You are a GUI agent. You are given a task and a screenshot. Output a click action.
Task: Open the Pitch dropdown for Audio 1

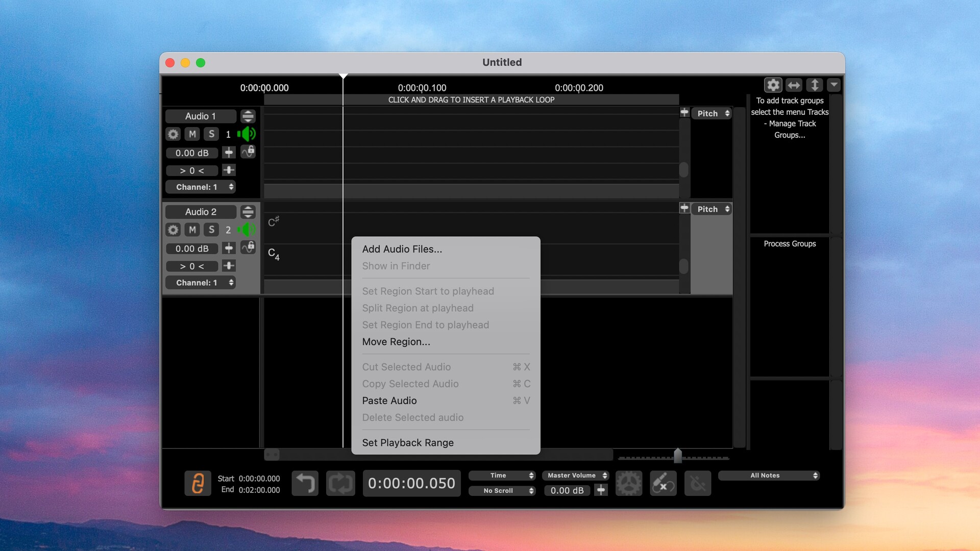(x=712, y=113)
